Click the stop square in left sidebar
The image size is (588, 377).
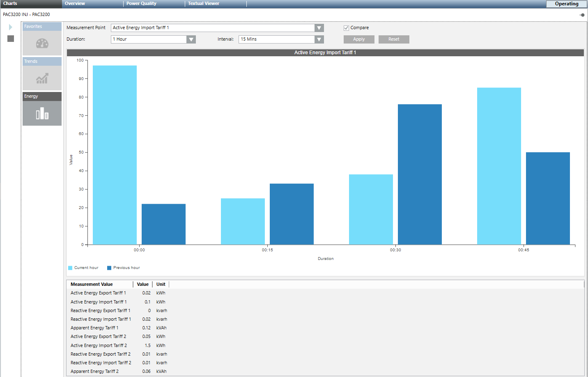click(11, 39)
